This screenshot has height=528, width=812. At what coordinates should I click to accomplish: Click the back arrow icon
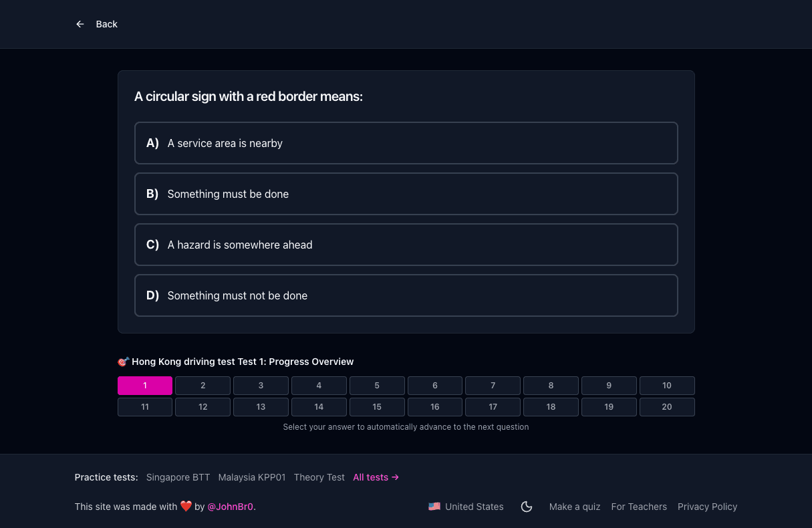point(80,24)
